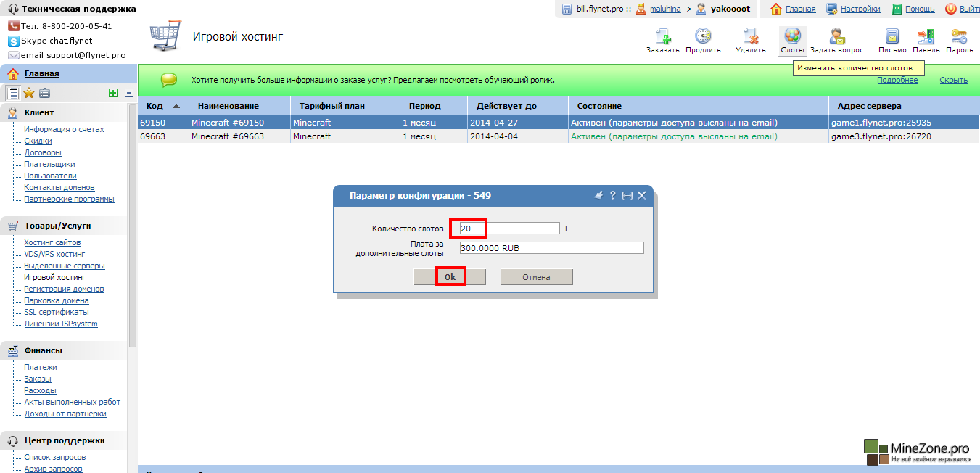Image resolution: width=980 pixels, height=473 pixels.
Task: Click the Удалить (delete) toolbar icon
Action: coord(750,37)
